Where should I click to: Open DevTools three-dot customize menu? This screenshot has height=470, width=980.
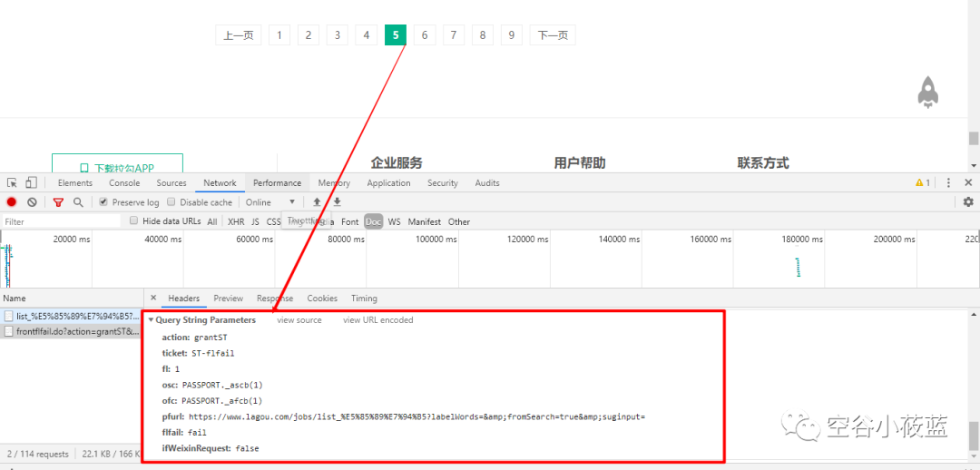click(x=948, y=183)
